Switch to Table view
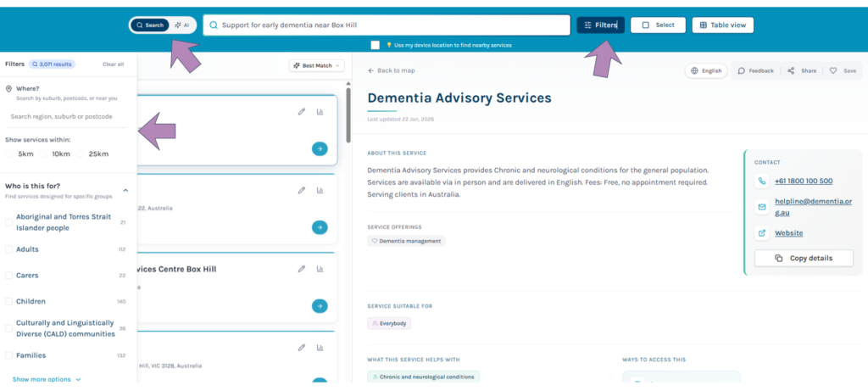The width and height of the screenshot is (868, 391). (722, 25)
